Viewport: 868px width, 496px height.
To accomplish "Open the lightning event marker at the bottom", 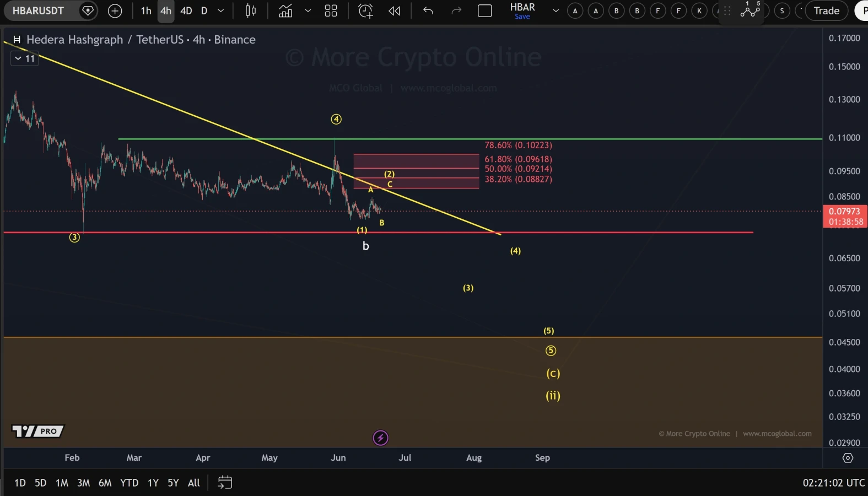I will pyautogui.click(x=380, y=438).
